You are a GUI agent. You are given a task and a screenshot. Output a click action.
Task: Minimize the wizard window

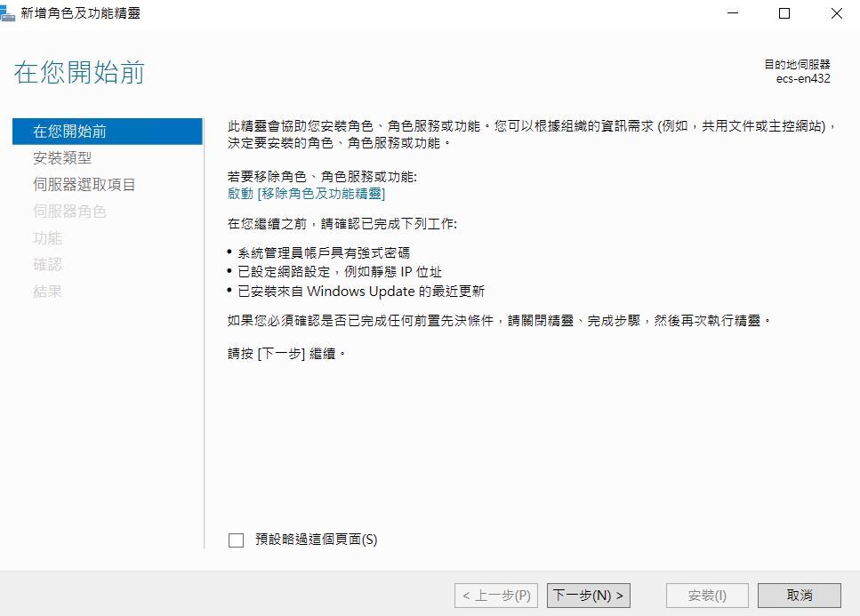point(733,13)
